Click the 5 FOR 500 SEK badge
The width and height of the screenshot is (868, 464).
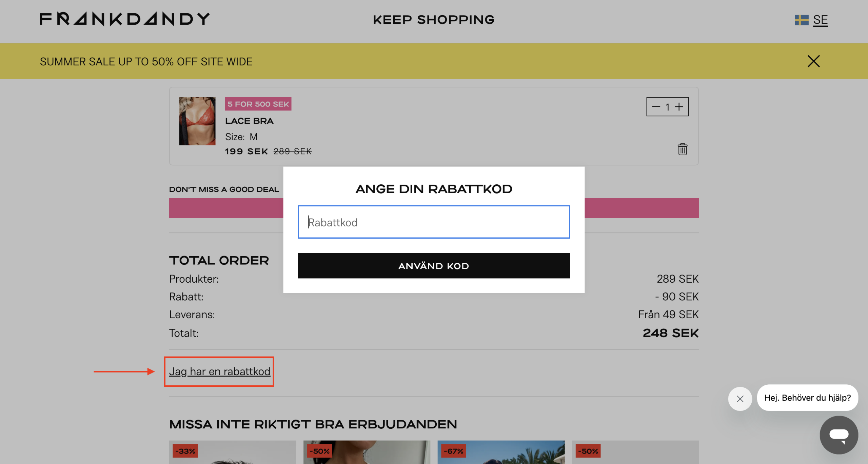click(x=258, y=104)
